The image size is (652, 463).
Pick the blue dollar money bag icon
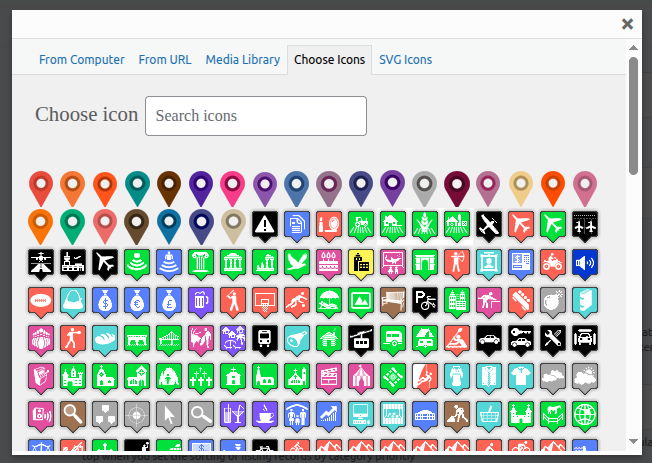[x=105, y=303]
